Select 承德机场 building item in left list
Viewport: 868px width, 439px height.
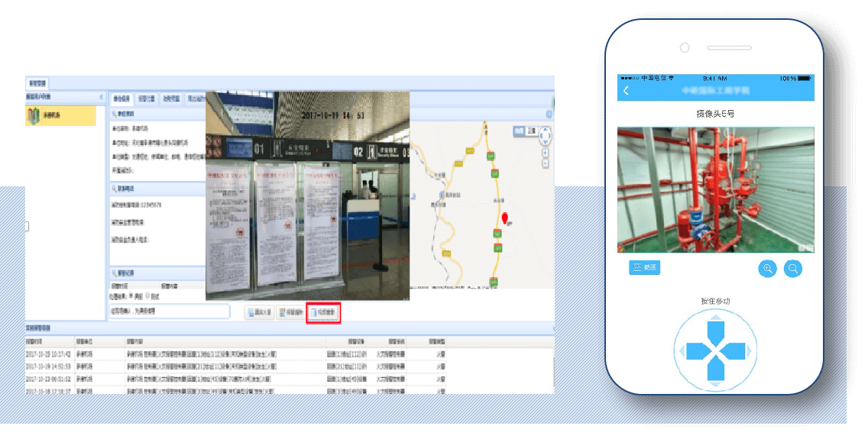tap(60, 115)
